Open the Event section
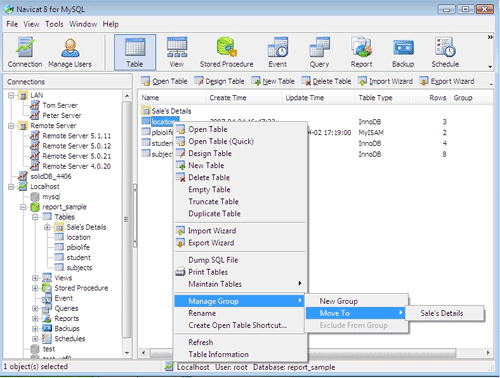The width and height of the screenshot is (500, 378). pos(278,52)
